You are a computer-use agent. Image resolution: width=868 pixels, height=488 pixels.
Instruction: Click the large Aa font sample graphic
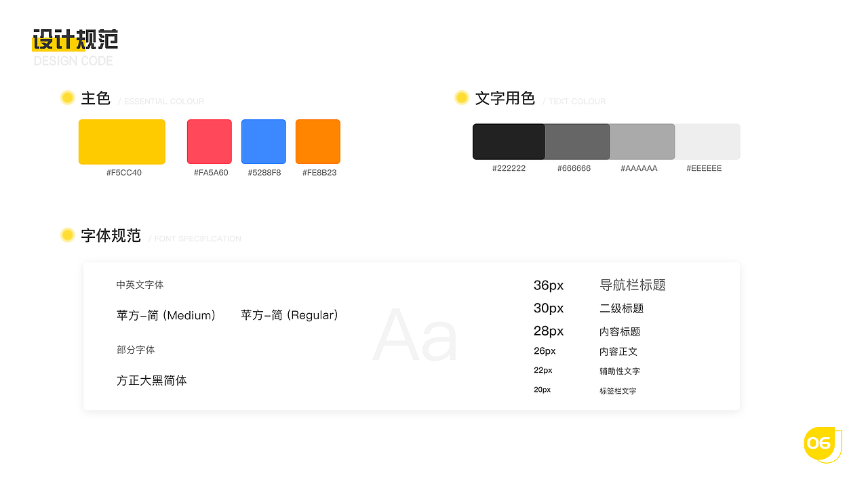[414, 333]
